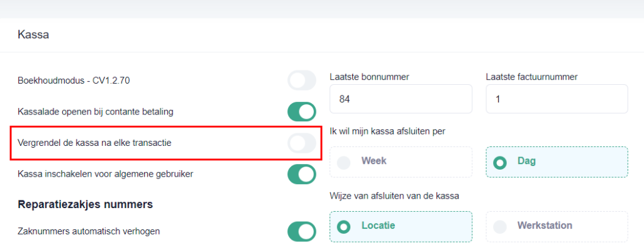644x252 pixels.
Task: Choose Werkstation as closing method
Action: [x=557, y=227]
